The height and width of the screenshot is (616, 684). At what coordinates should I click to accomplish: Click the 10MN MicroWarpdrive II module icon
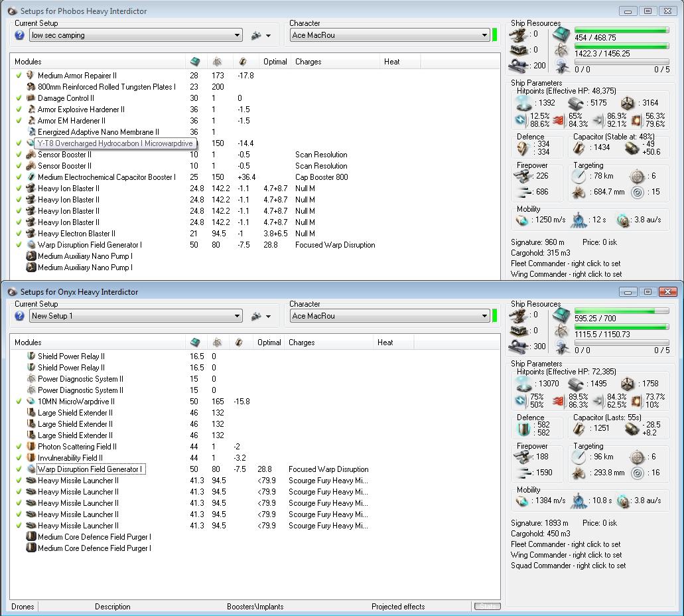click(31, 401)
